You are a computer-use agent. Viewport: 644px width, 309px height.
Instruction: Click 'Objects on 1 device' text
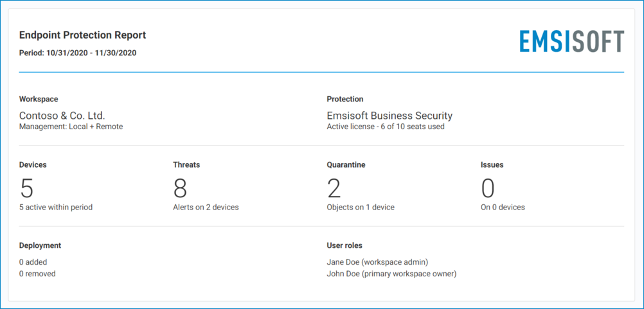pyautogui.click(x=361, y=207)
